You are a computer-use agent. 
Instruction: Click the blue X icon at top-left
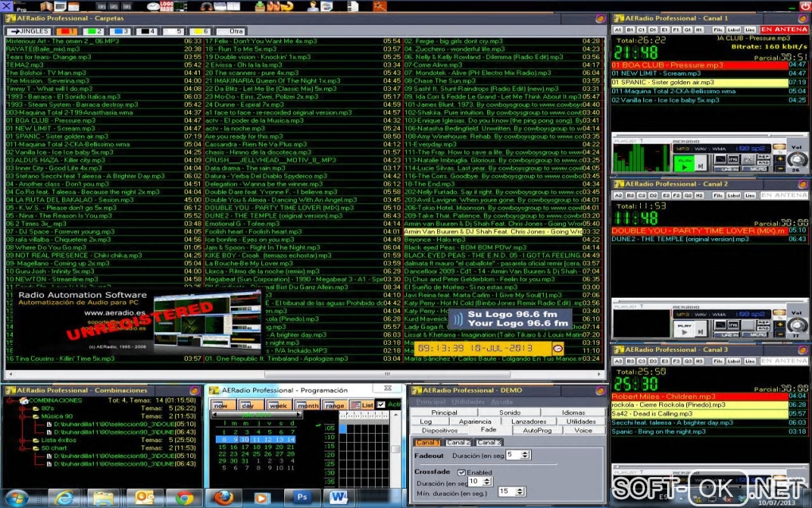click(6, 6)
